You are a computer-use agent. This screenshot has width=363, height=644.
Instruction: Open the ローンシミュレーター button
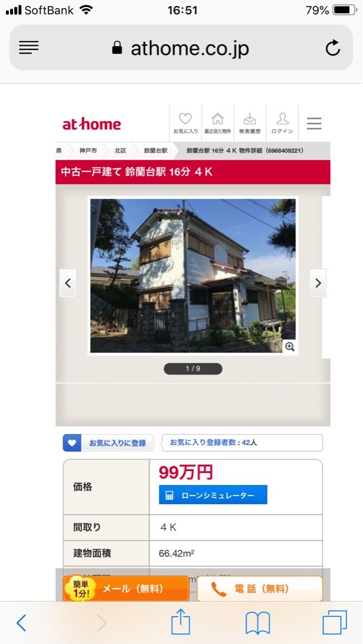coord(213,495)
